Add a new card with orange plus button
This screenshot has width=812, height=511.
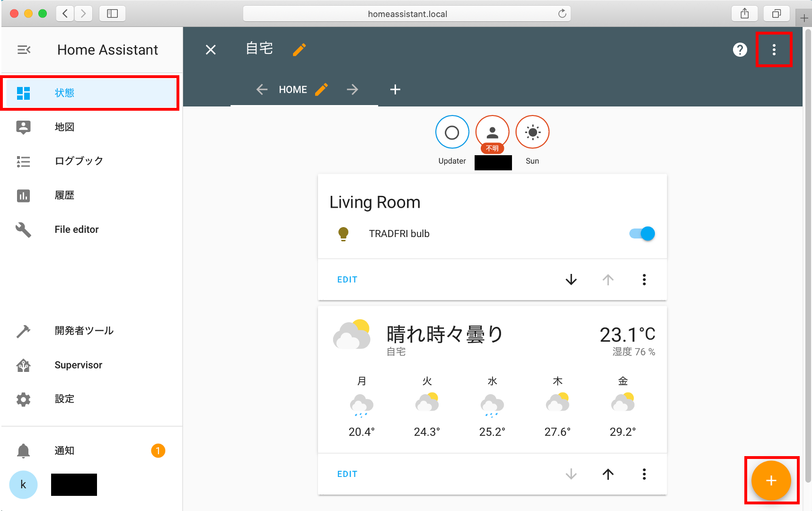pyautogui.click(x=771, y=481)
